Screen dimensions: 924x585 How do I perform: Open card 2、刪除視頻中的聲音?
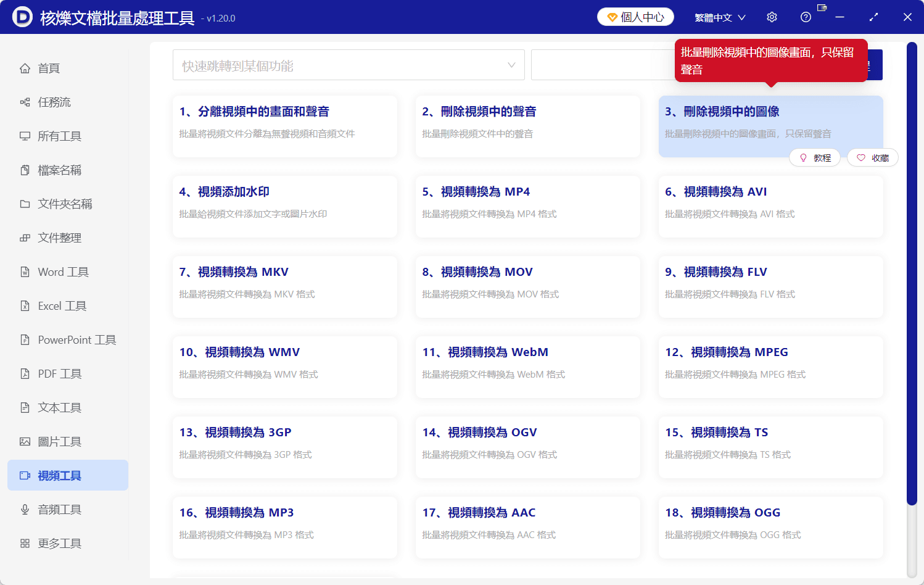528,127
